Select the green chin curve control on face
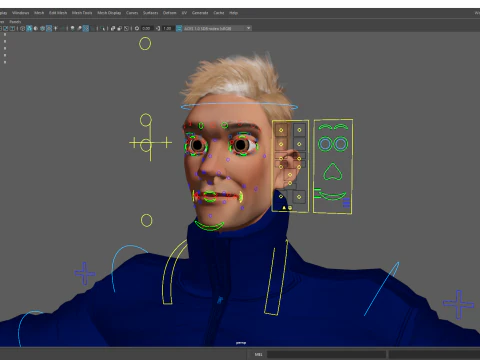 [209, 226]
